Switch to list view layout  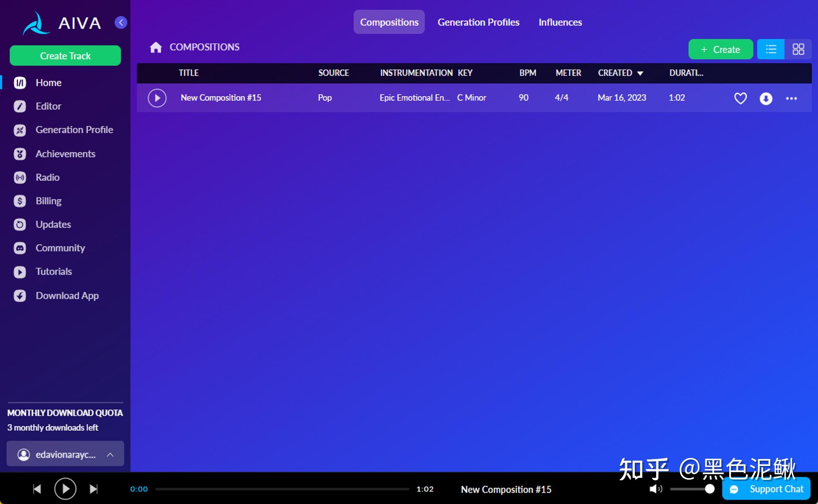[x=771, y=49]
